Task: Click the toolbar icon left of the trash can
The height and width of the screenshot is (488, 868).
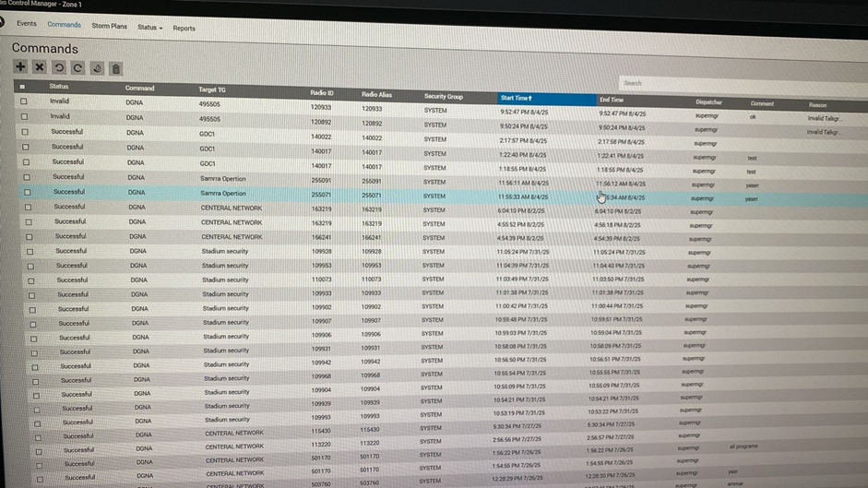Action: (x=97, y=68)
